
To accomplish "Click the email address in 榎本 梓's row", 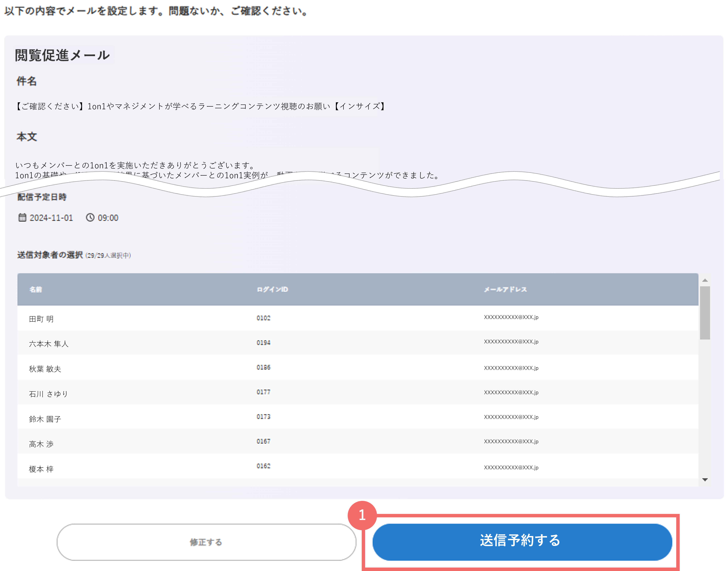I will pos(511,467).
